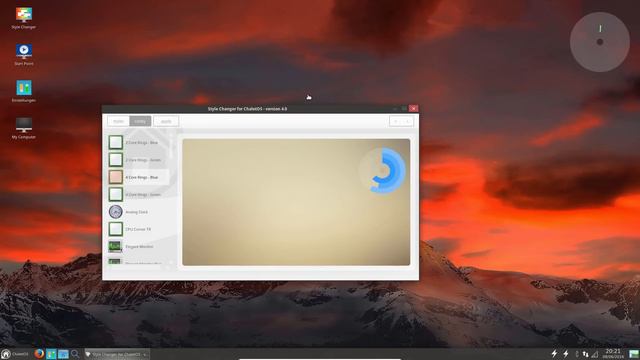The image size is (640, 360).
Task: Open the network connections tray icon
Action: pyautogui.click(x=586, y=354)
